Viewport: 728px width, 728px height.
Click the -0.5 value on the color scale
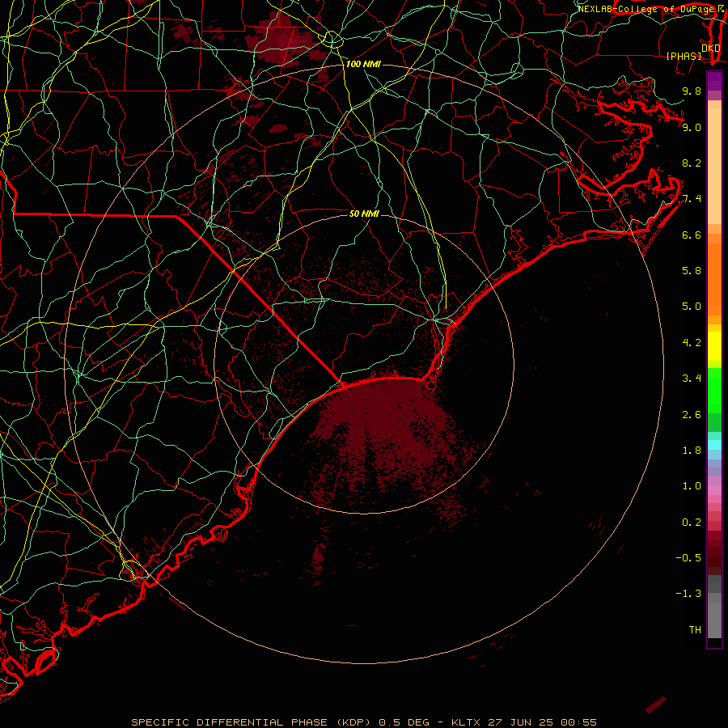pyautogui.click(x=688, y=558)
